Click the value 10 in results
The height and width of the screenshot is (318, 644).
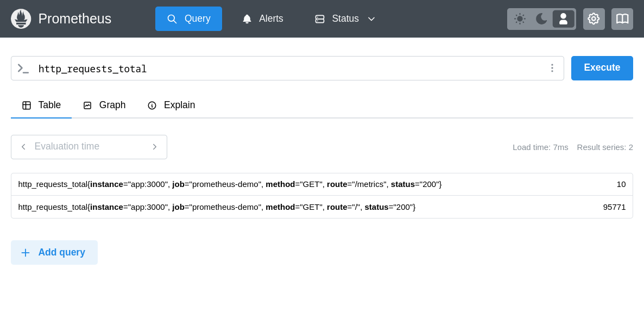pyautogui.click(x=621, y=184)
